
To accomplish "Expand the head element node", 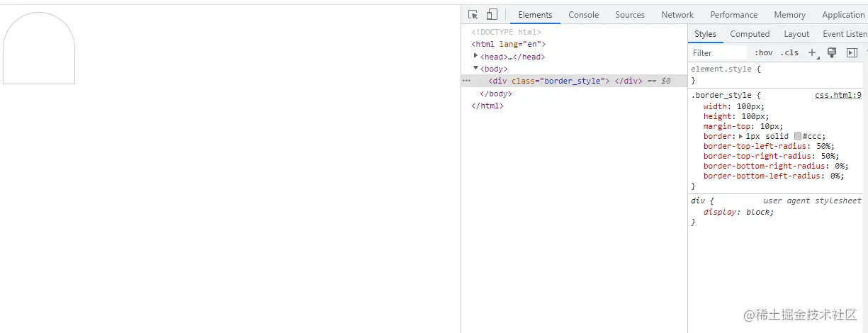I will click(x=476, y=56).
